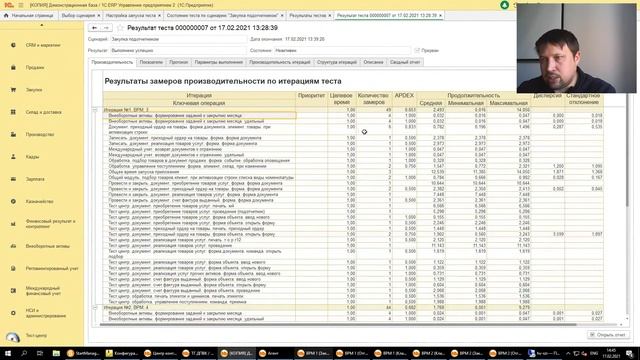Open the Закупки shopping cart icon

tap(13, 90)
